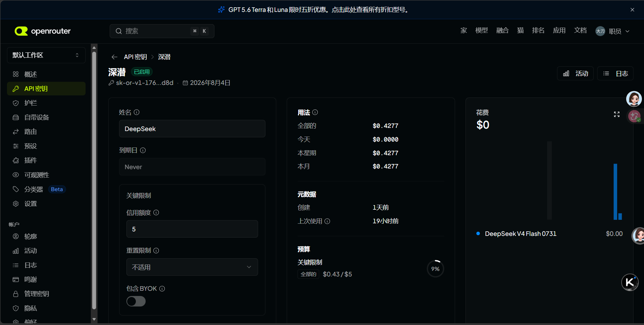Open 家 in the top navigation

click(463, 31)
